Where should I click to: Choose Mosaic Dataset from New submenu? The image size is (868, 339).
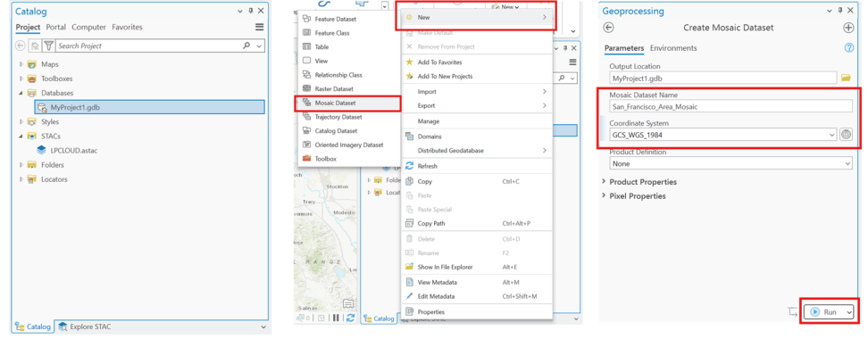[348, 103]
